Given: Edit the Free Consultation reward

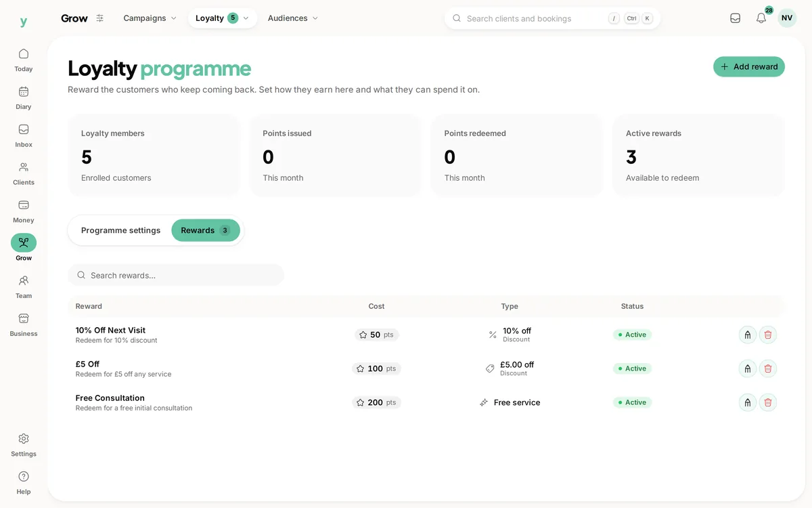Looking at the screenshot, I should point(748,402).
